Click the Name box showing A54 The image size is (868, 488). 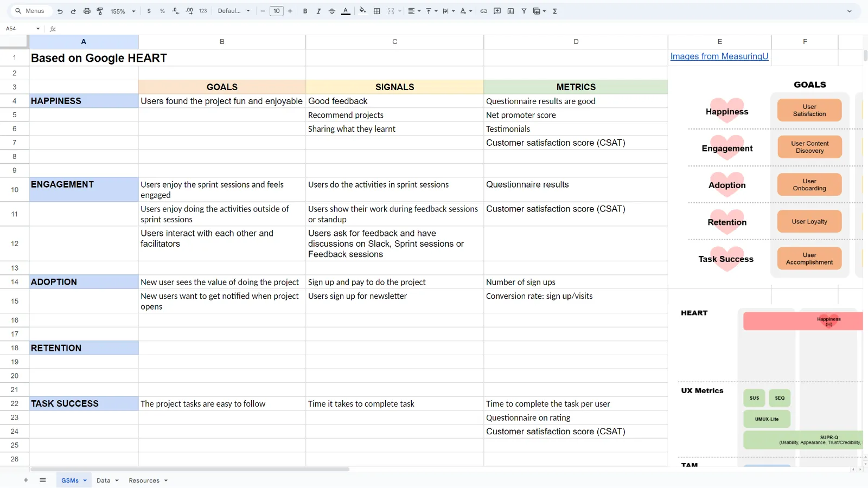18,29
